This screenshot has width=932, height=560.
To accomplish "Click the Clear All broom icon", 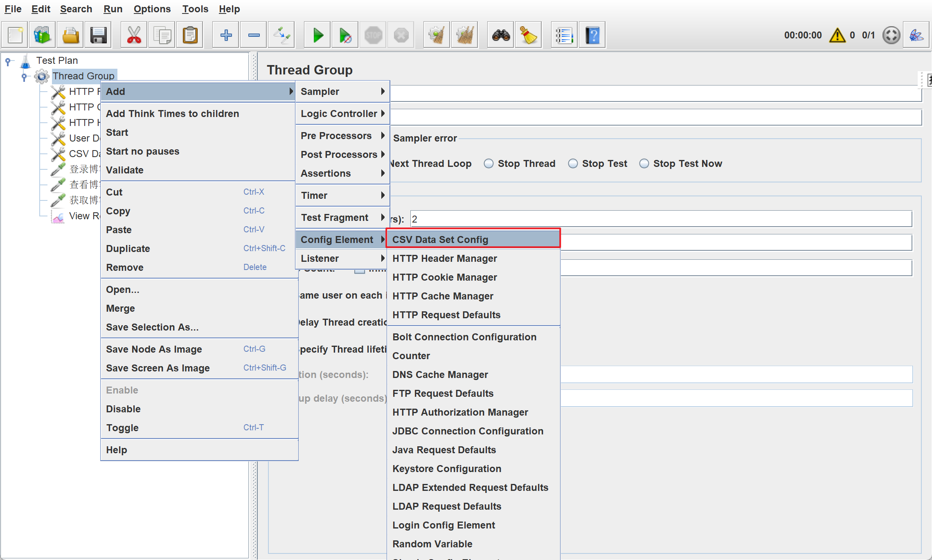I will (x=464, y=35).
